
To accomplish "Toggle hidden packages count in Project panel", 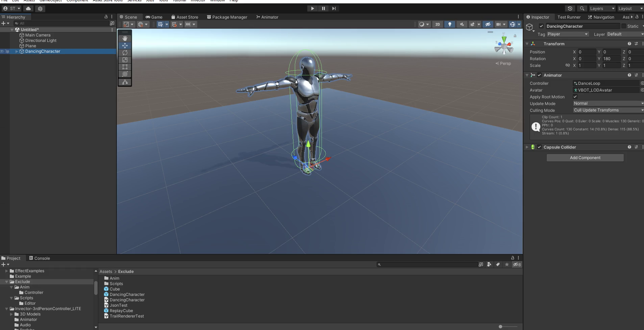I will tap(517, 264).
